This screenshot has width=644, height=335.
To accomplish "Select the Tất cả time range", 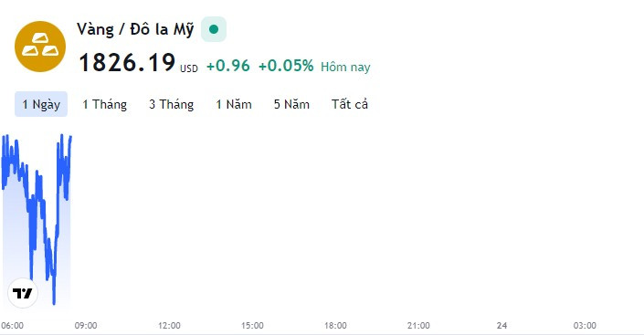I will click(350, 104).
